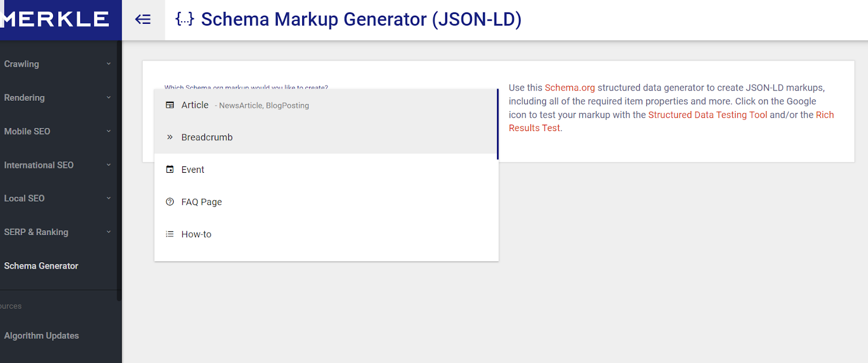This screenshot has height=363, width=868.
Task: Open the Schema.org link
Action: [570, 88]
